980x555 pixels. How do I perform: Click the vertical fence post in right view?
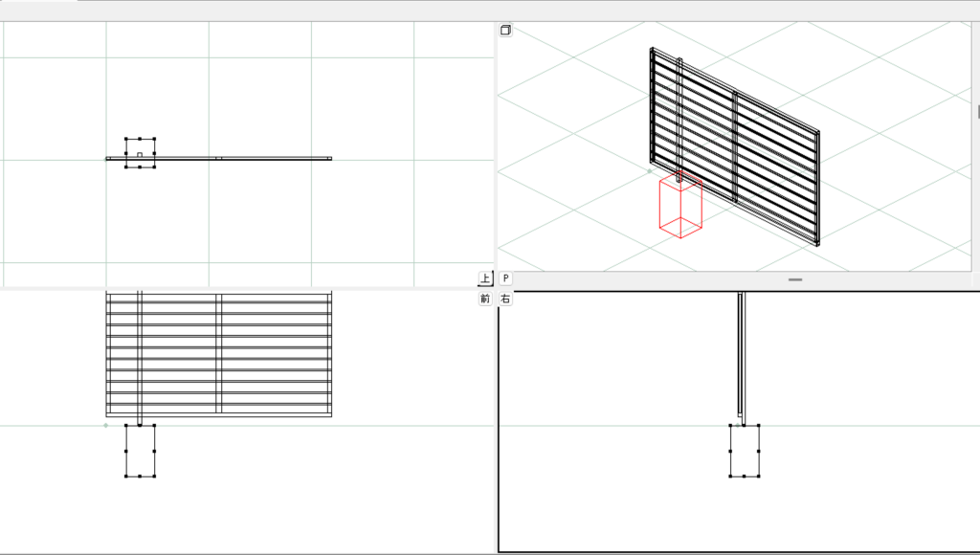741,354
